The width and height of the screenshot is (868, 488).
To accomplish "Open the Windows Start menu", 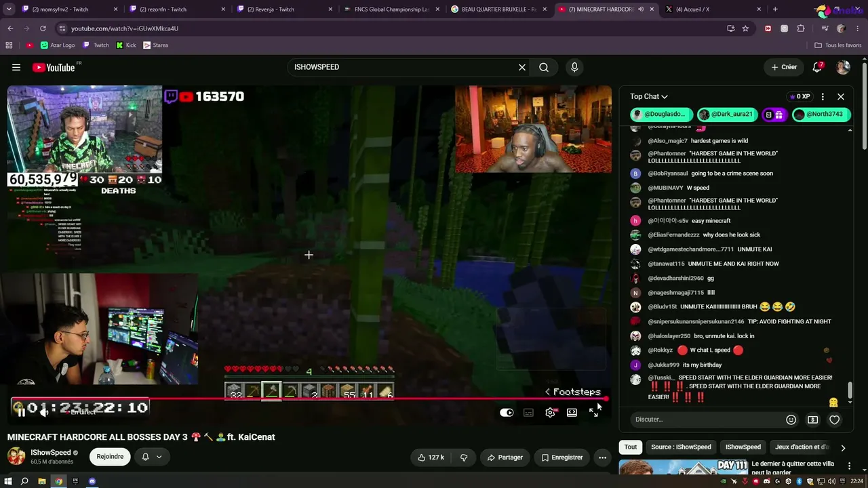I will pos(7,481).
